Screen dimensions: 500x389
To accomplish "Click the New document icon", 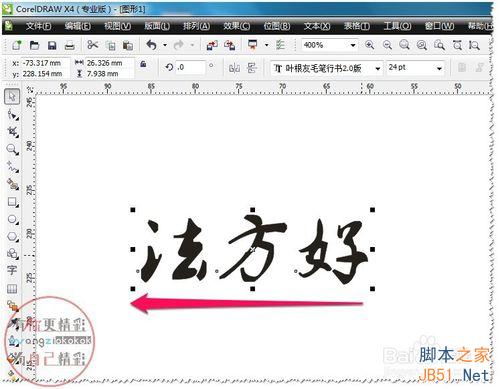I will [x=16, y=45].
